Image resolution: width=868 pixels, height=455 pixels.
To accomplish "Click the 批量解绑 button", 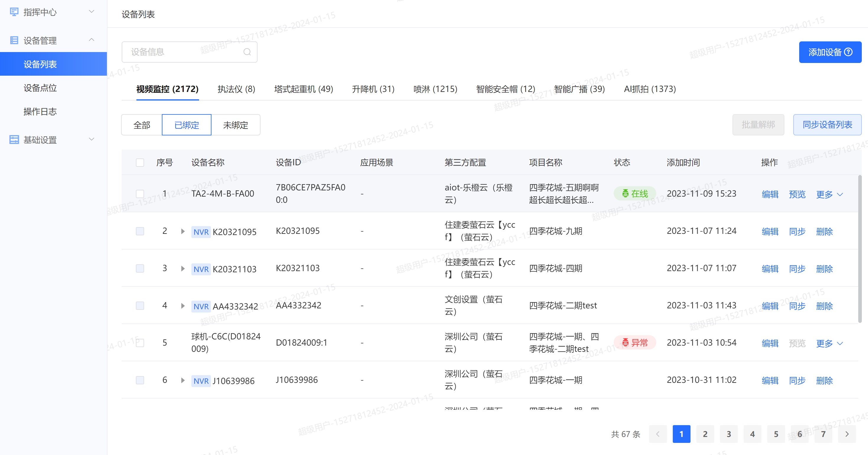I will 758,125.
